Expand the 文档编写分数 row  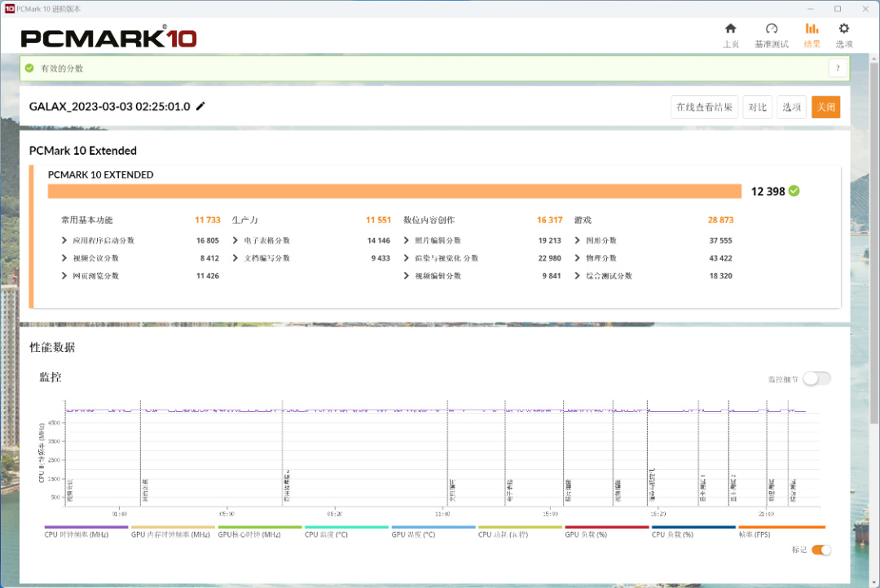click(x=235, y=258)
